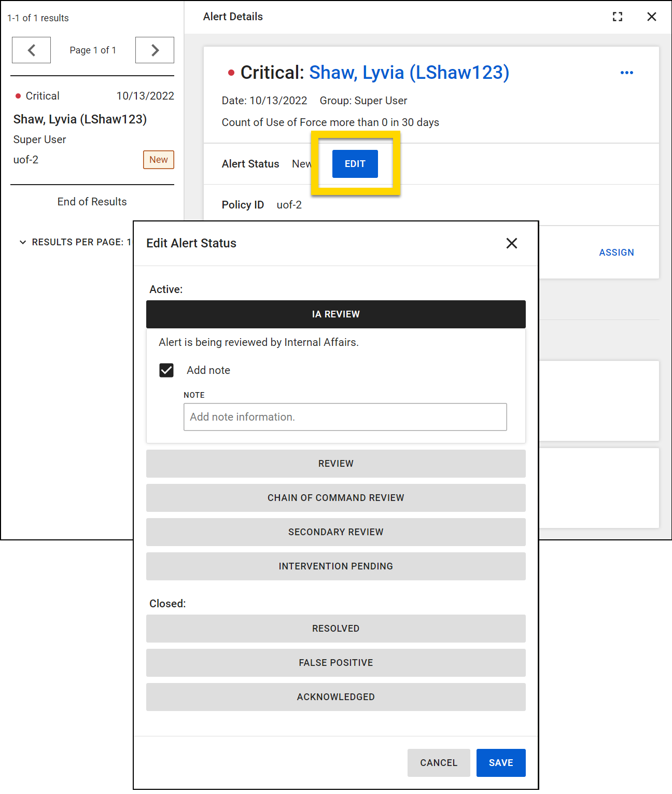Click the Assign link
This screenshot has width=672, height=794.
(x=616, y=253)
